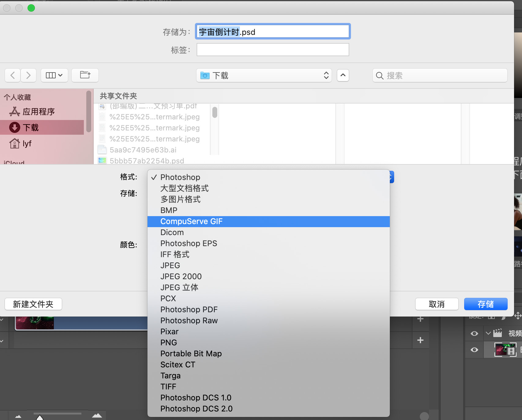Expand the lower timeline track chevron
This screenshot has width=522, height=420.
2,341
